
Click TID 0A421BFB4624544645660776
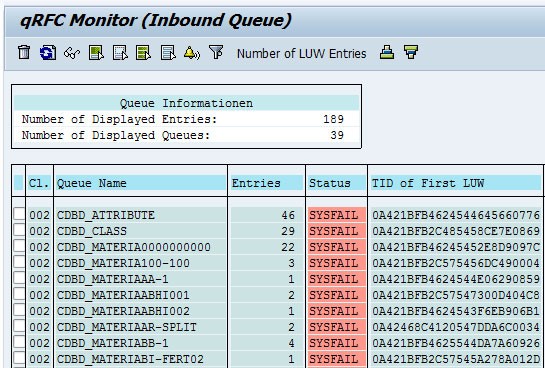pyautogui.click(x=456, y=215)
